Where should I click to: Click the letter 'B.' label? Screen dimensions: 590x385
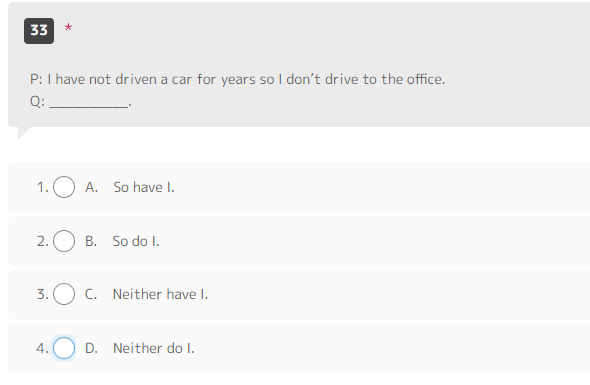pos(91,241)
